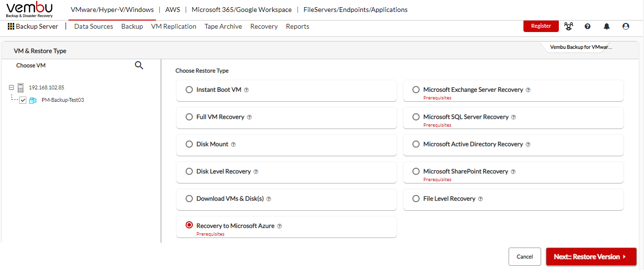Image resolution: width=644 pixels, height=270 pixels.
Task: Open the Tape Archive menu
Action: [x=223, y=26]
